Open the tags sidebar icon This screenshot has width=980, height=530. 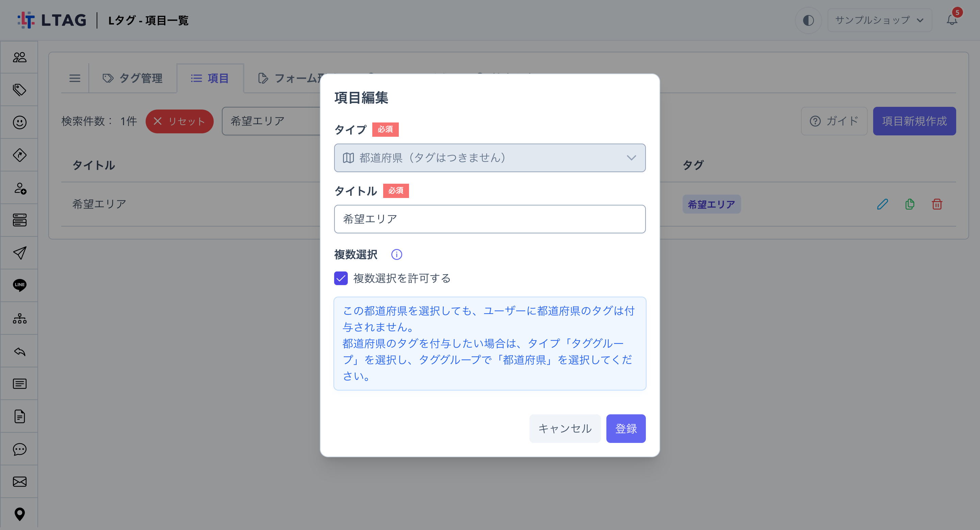point(19,90)
